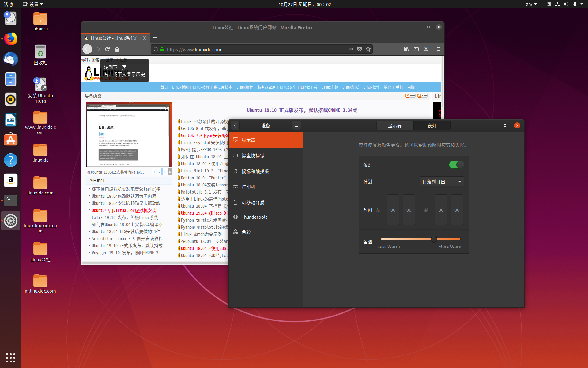The height and width of the screenshot is (368, 588).
Task: Select 显示器 in the devices sidebar
Action: (x=266, y=140)
